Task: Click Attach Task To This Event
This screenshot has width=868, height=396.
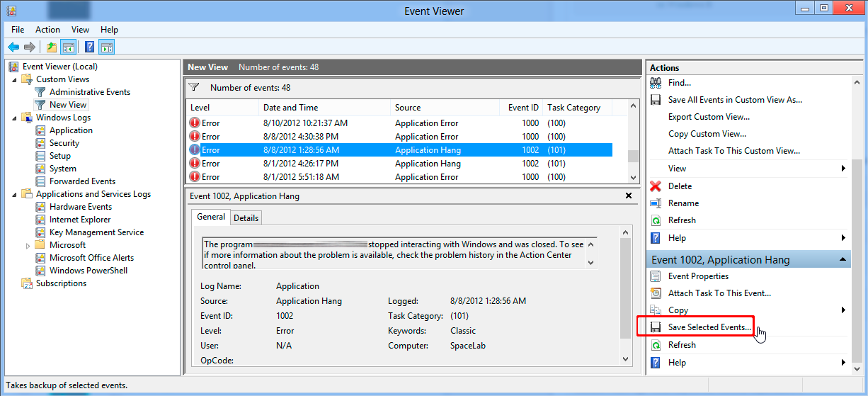Action: pos(719,293)
